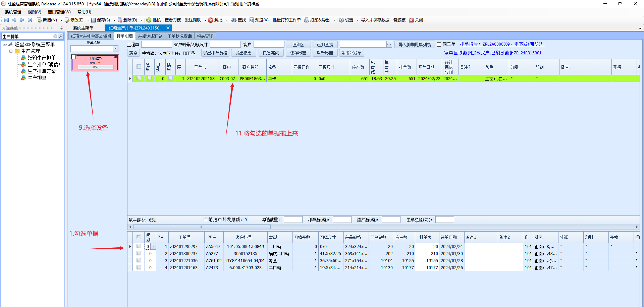Open the 系统管理 menu

pos(13,12)
